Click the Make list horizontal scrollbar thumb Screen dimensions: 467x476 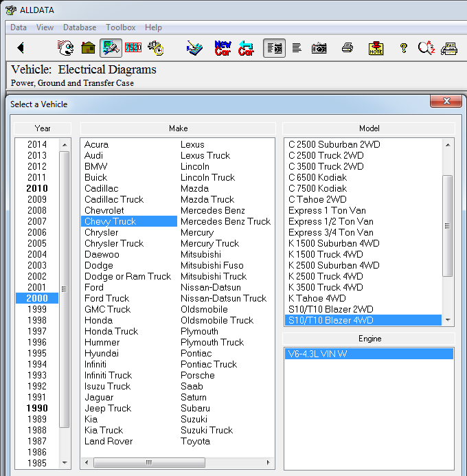(x=149, y=463)
